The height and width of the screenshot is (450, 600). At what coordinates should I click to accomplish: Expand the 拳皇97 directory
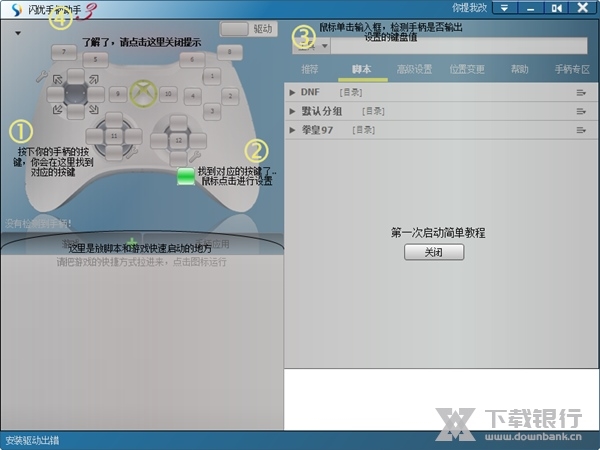coord(292,130)
